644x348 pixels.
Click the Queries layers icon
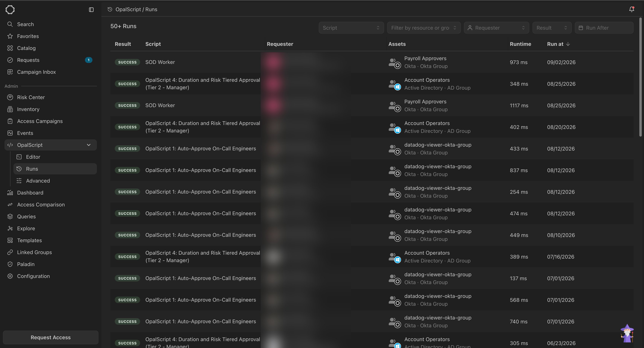point(10,216)
